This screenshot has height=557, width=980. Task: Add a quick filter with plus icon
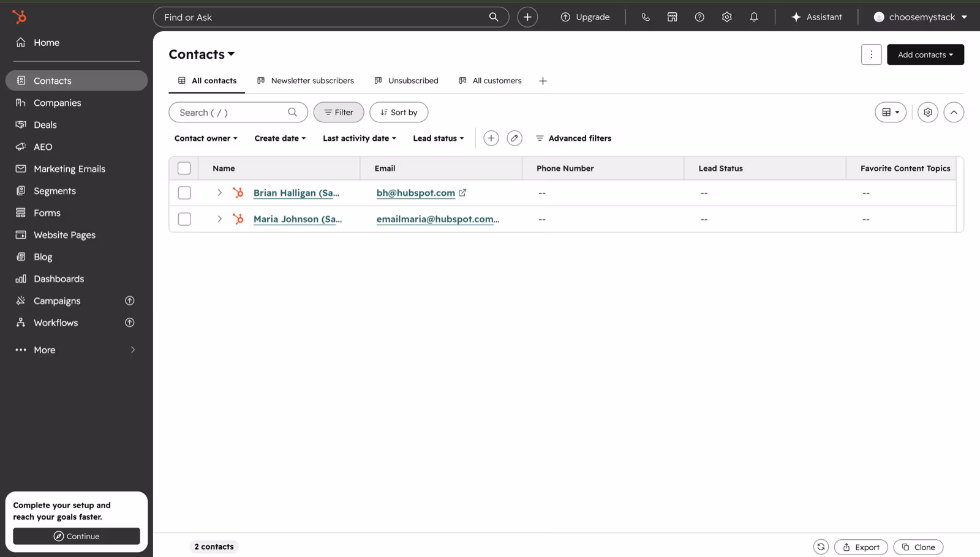pyautogui.click(x=491, y=138)
